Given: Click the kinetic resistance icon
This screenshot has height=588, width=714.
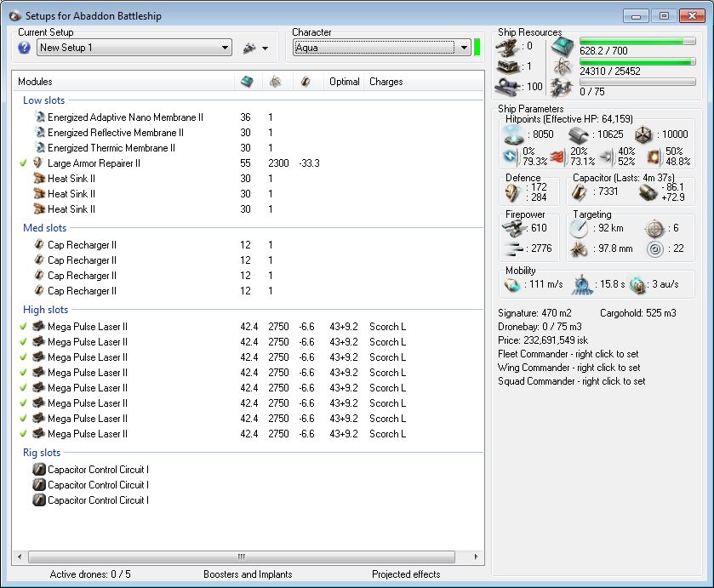Looking at the screenshot, I should point(606,157).
